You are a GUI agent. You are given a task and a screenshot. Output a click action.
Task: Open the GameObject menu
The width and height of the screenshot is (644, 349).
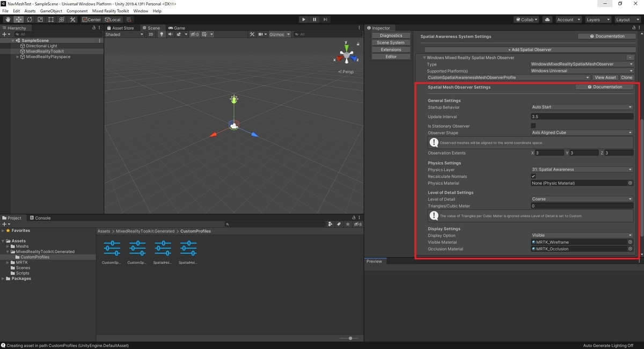click(51, 11)
